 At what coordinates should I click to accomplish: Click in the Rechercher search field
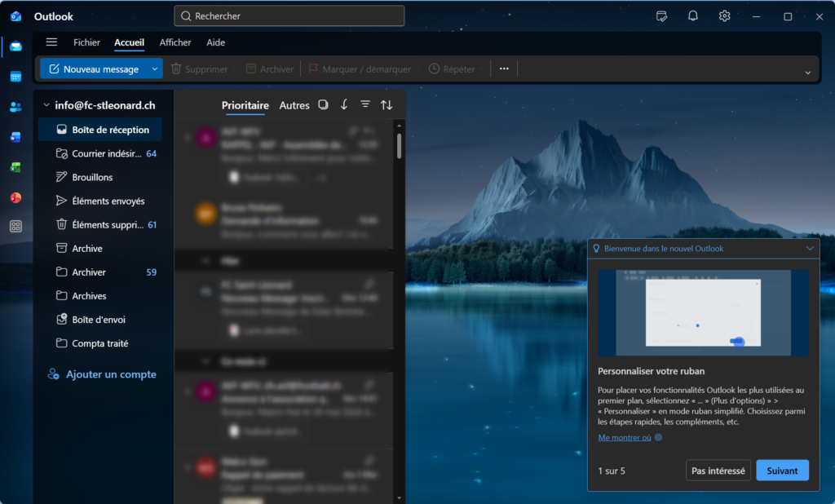(289, 16)
